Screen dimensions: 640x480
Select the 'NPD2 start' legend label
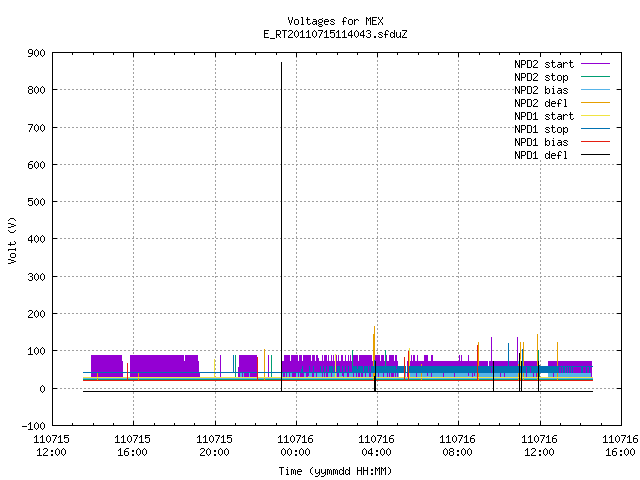pyautogui.click(x=544, y=64)
